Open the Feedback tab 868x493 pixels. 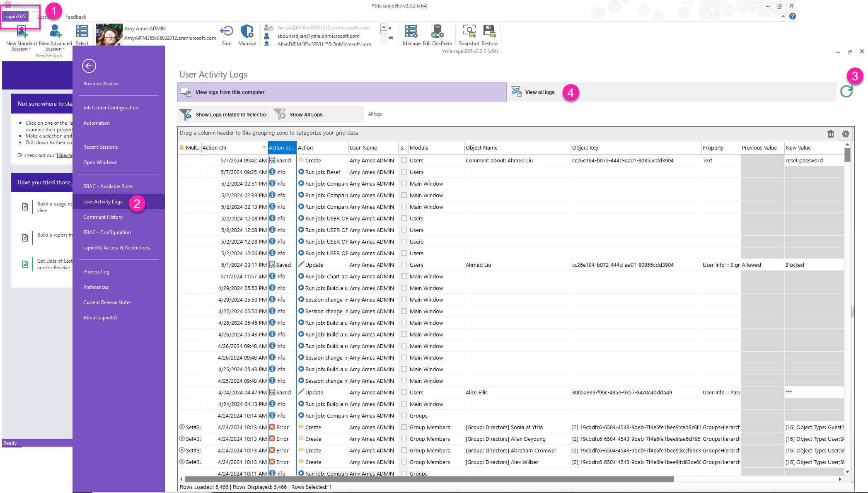pyautogui.click(x=76, y=17)
